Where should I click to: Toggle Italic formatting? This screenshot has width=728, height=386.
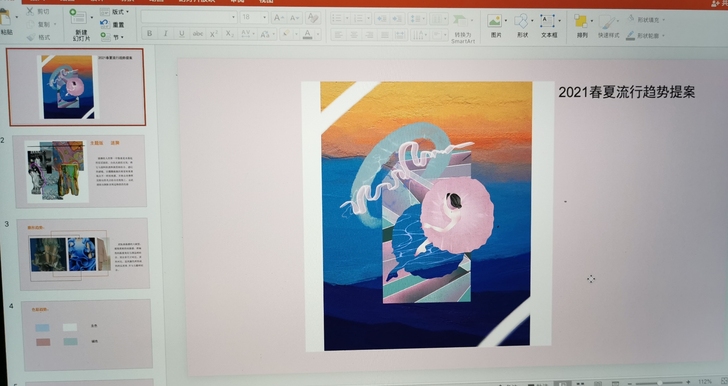click(165, 33)
